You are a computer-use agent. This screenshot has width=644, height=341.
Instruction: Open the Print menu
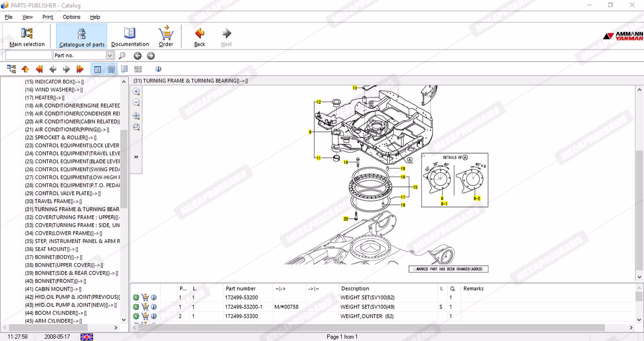48,17
